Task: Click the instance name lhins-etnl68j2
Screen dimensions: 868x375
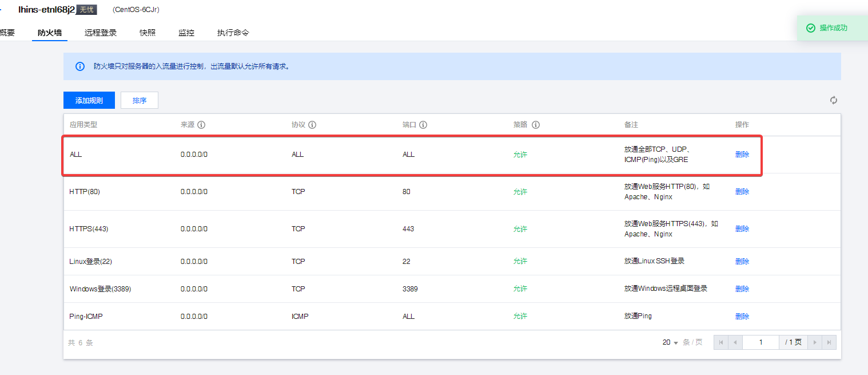Action: (46, 9)
